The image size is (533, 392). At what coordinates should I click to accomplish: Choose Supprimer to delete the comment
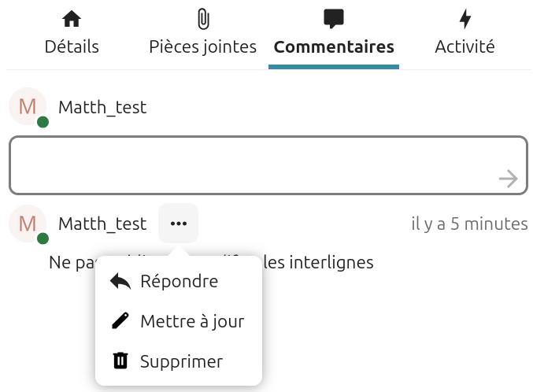point(181,361)
